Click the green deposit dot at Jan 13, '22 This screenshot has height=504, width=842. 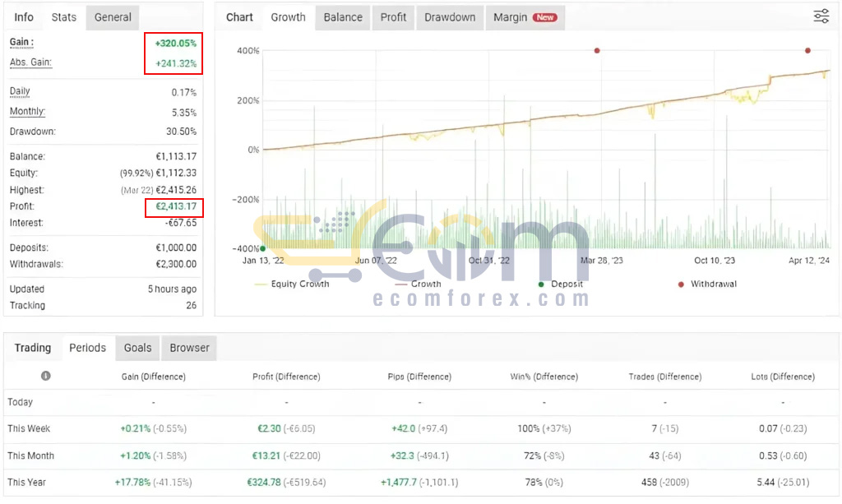pyautogui.click(x=262, y=248)
